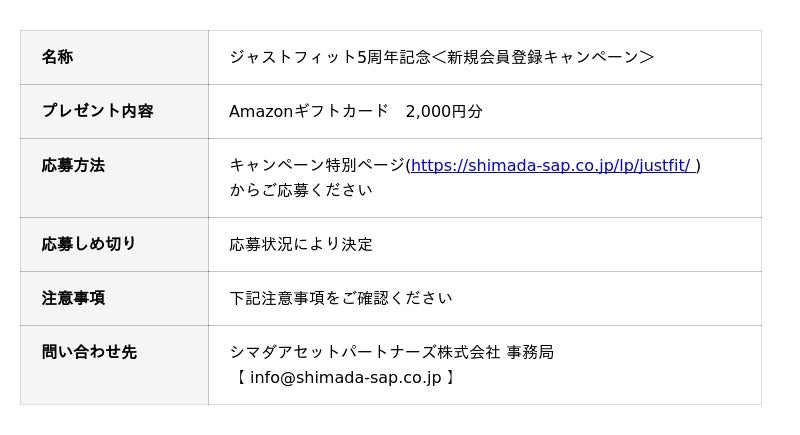Viewport: 800px width, 435px height.
Task: Click the キャンペーン特別ページ text
Action: (316, 165)
